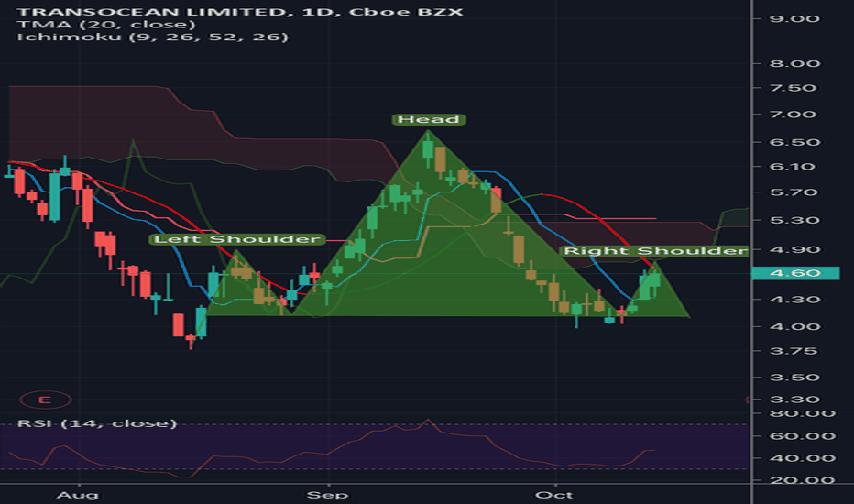This screenshot has width=854, height=504.
Task: Click the Aug label on time axis
Action: pos(78,495)
